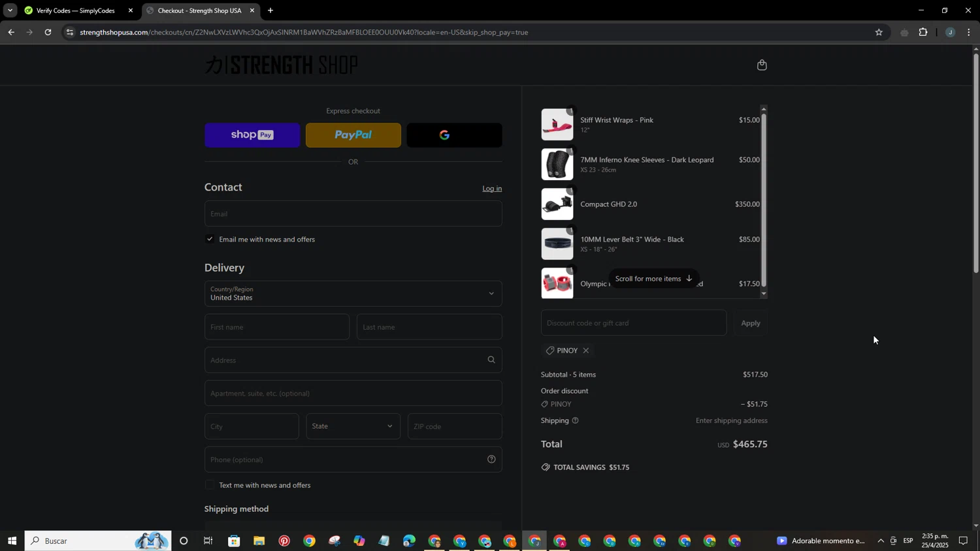980x551 pixels.
Task: Click the 10MM Lever Belt thumbnail
Action: tap(557, 244)
